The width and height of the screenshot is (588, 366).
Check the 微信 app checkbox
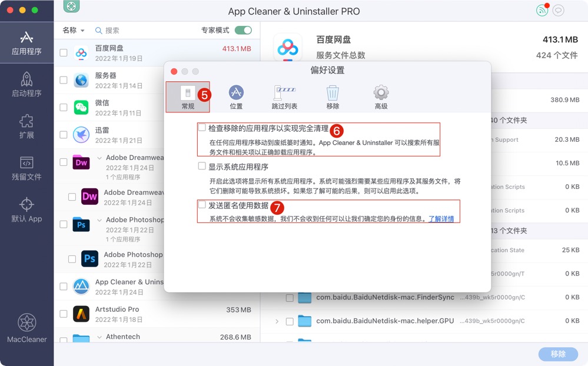(64, 107)
